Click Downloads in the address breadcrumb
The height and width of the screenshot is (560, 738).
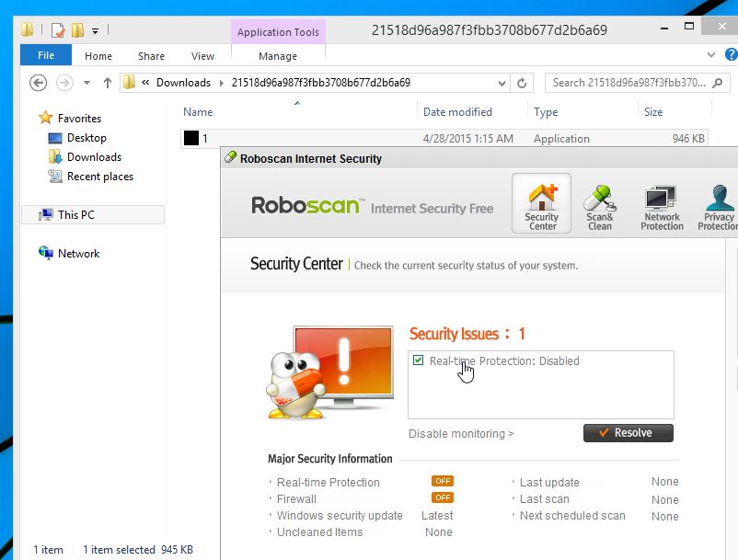pyautogui.click(x=183, y=83)
